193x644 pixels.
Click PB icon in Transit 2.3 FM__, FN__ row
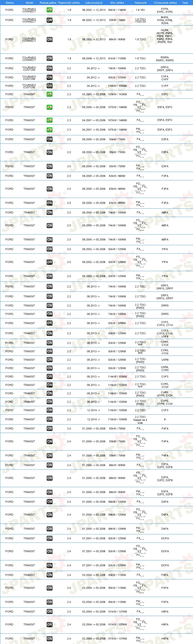49,130
